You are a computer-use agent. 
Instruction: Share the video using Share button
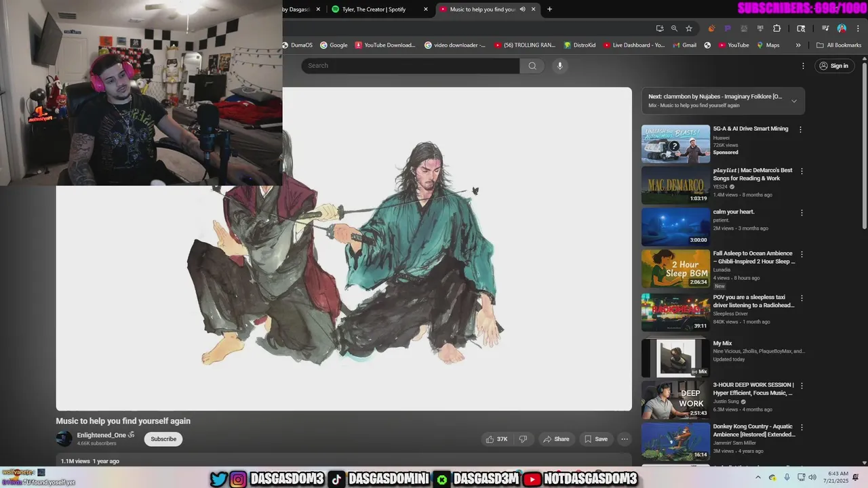click(x=555, y=439)
